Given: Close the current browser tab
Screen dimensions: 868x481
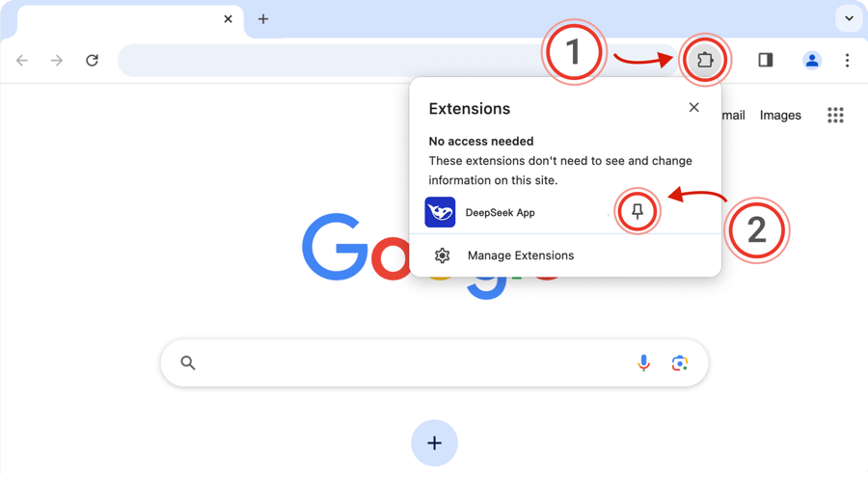Looking at the screenshot, I should 228,19.
